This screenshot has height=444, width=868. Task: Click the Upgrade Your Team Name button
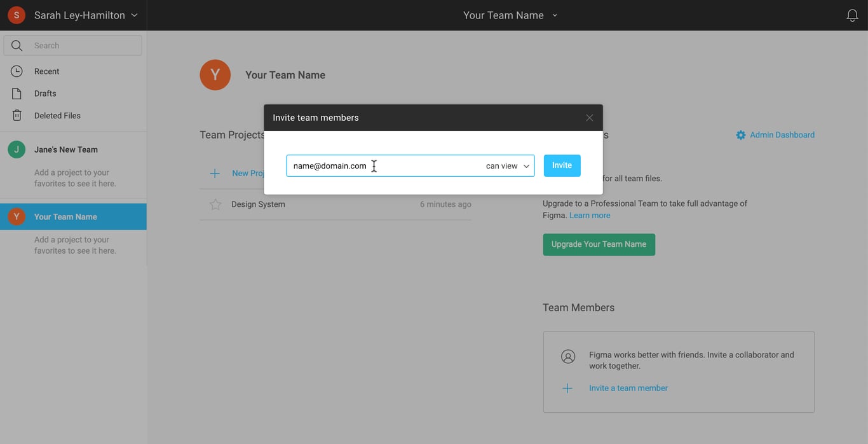pyautogui.click(x=599, y=244)
